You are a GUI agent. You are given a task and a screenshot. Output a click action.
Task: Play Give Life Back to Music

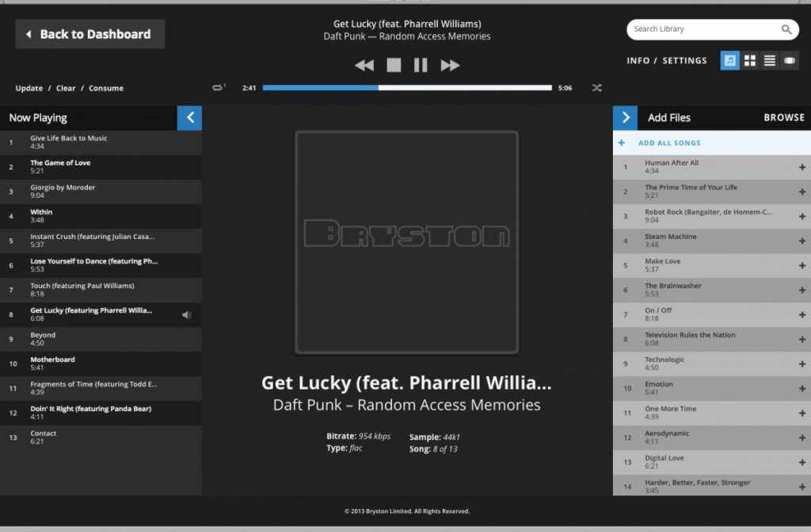(101, 142)
